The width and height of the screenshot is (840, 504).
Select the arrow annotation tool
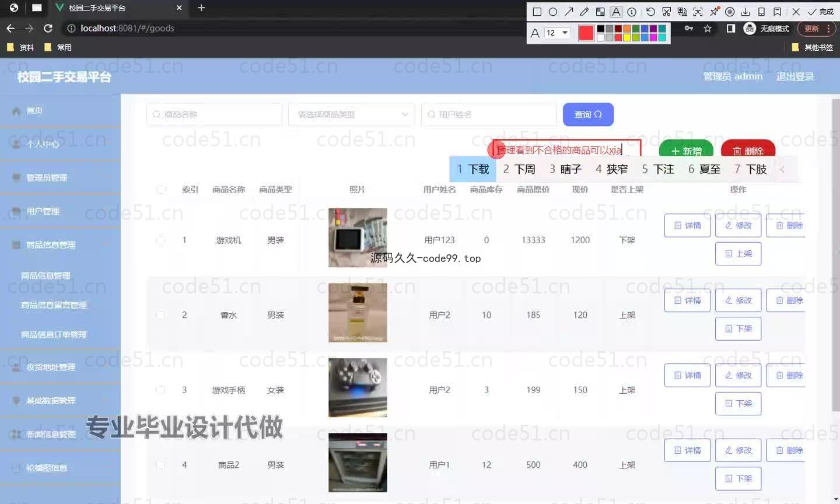click(569, 12)
